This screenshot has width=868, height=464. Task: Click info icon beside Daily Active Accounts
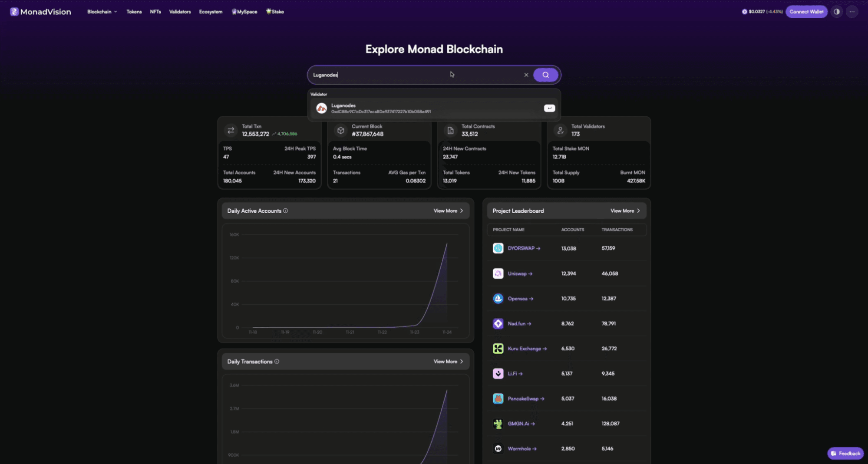(x=286, y=211)
